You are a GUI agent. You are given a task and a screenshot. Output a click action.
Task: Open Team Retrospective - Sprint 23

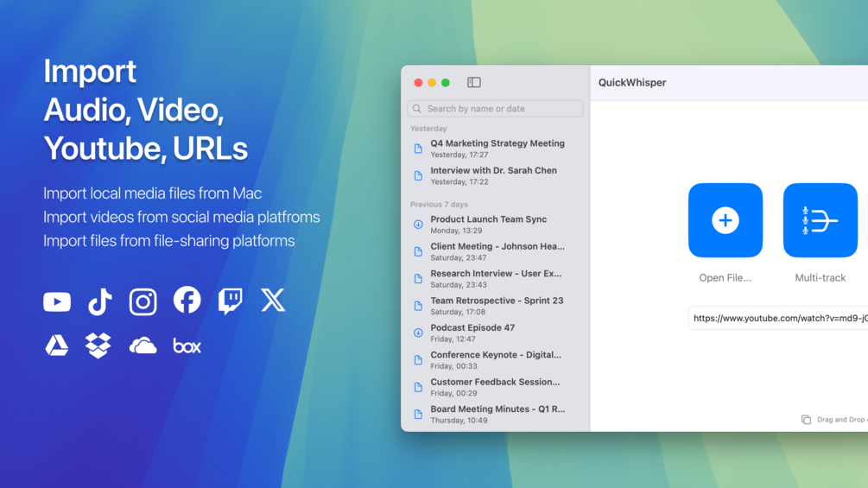click(495, 306)
